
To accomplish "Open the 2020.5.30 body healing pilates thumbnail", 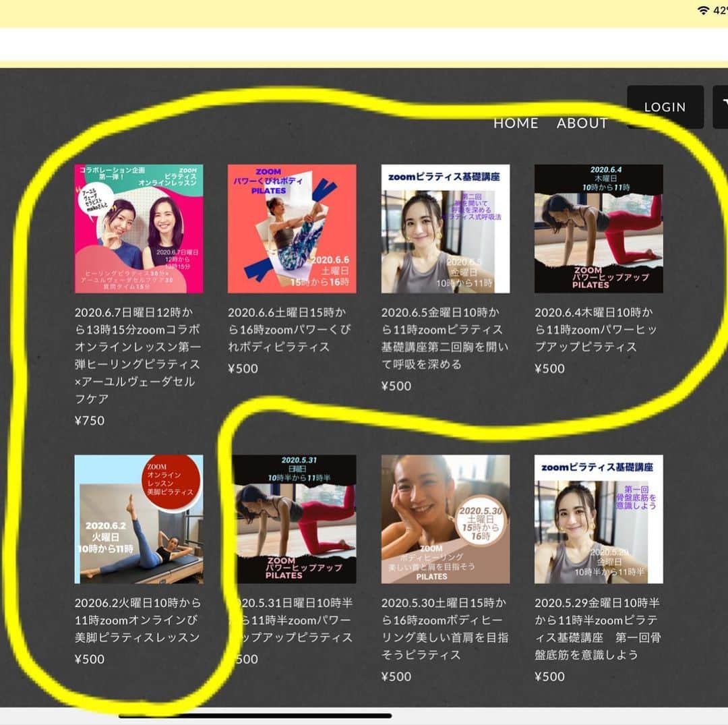I will click(x=446, y=519).
